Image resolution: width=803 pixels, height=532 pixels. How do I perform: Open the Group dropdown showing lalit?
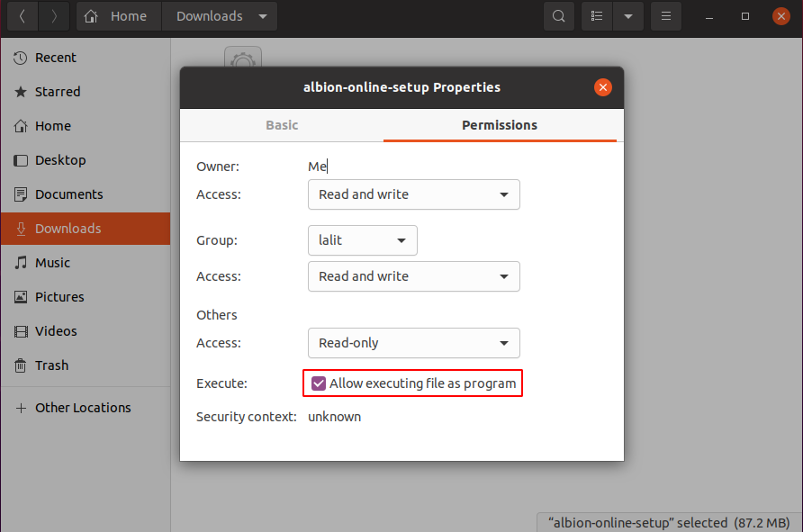point(362,240)
